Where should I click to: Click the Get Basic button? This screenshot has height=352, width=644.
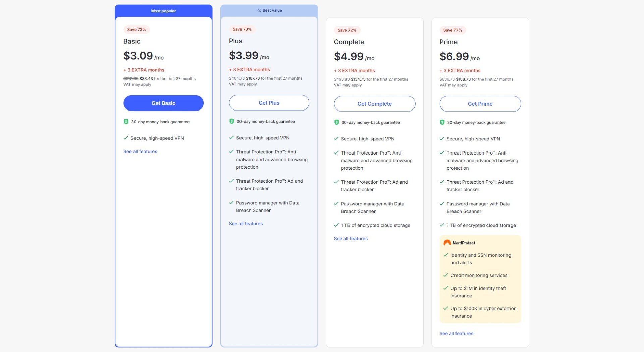pos(163,103)
